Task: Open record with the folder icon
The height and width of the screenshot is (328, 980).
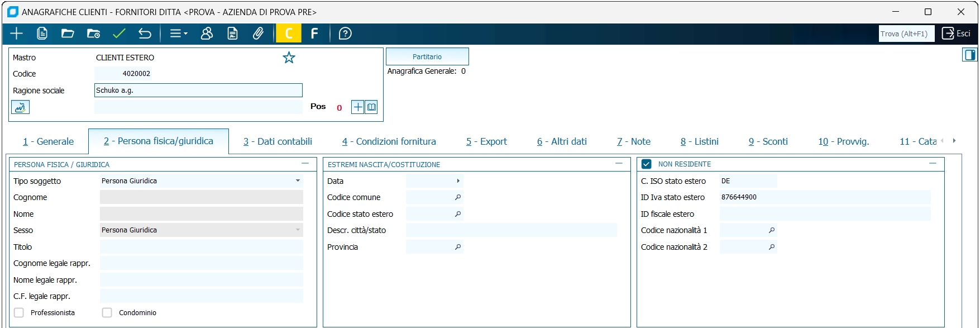Action: coord(68,34)
